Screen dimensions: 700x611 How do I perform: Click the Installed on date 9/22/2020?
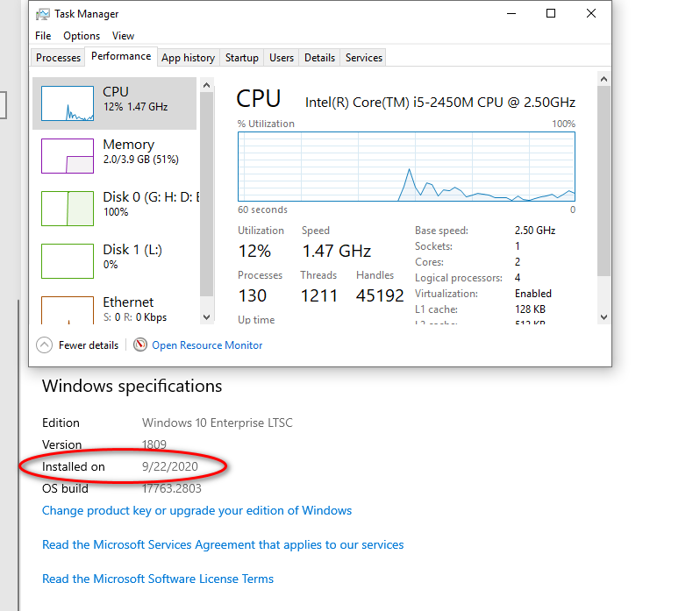point(169,466)
